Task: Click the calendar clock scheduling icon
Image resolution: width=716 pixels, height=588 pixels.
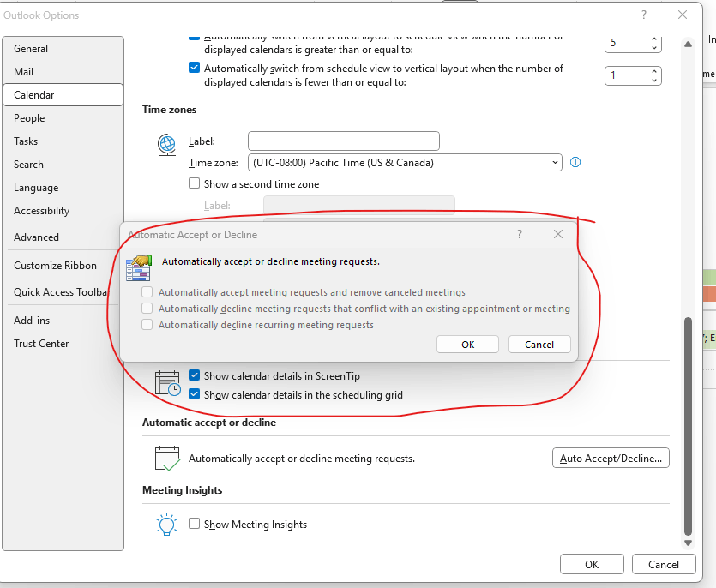Action: [167, 383]
